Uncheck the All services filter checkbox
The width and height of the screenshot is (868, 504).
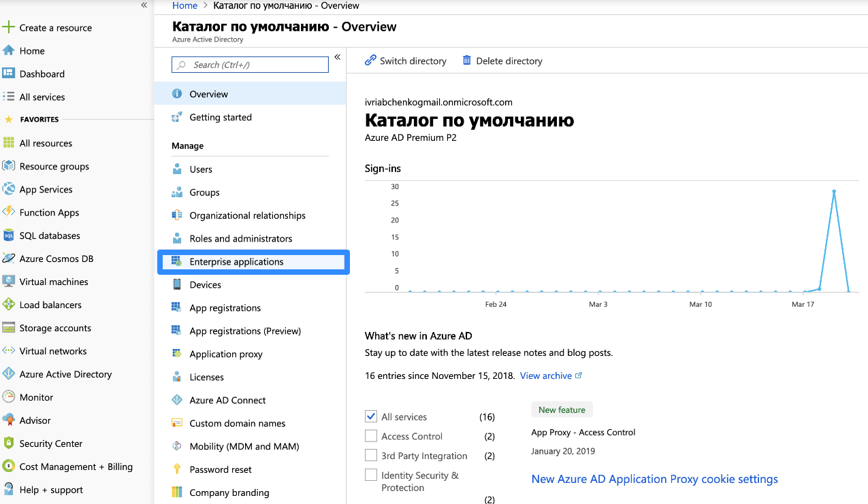[371, 416]
